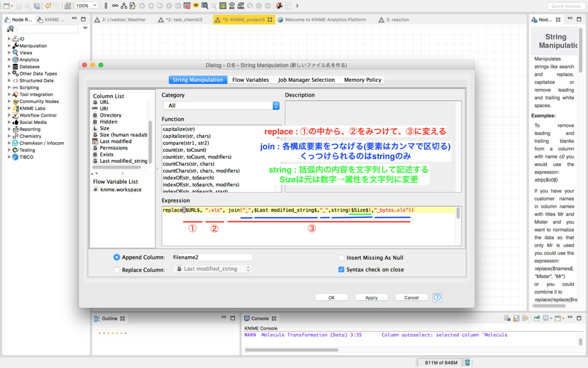Expand the Workflow Control category

coord(9,115)
